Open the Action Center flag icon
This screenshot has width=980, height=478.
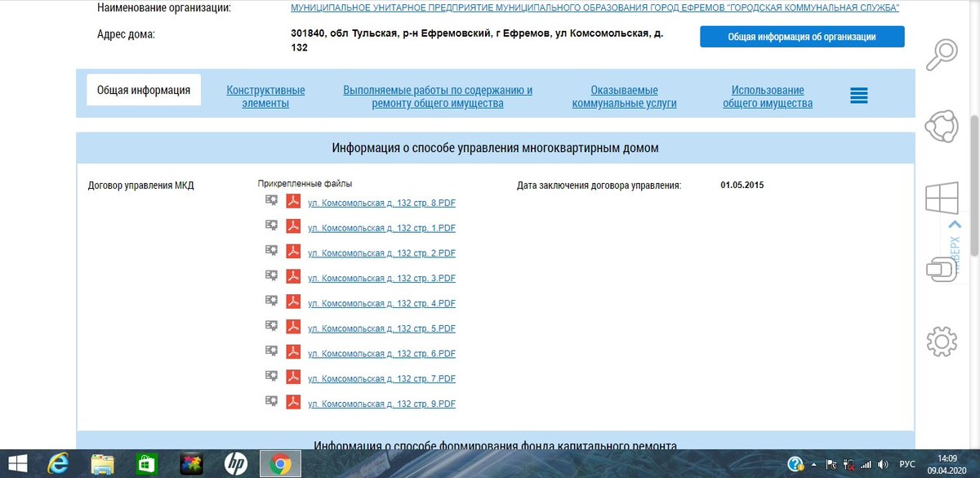(x=831, y=463)
